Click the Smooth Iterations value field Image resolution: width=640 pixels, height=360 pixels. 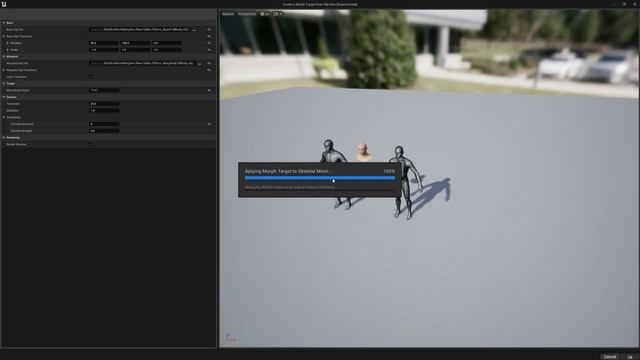pyautogui.click(x=104, y=124)
